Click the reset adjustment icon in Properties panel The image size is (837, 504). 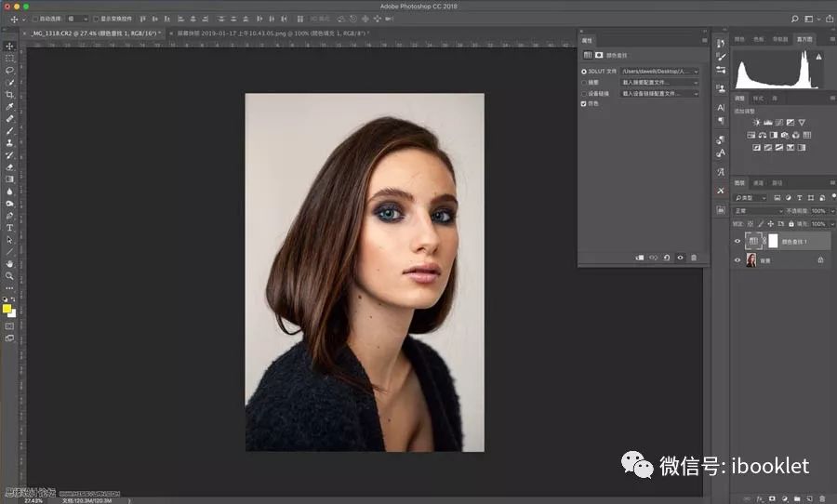coord(667,258)
